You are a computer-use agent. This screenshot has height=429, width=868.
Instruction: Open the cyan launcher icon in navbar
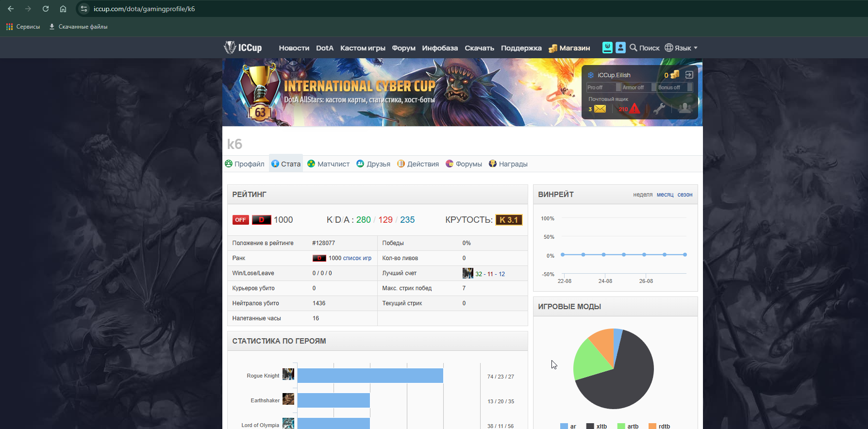[607, 48]
